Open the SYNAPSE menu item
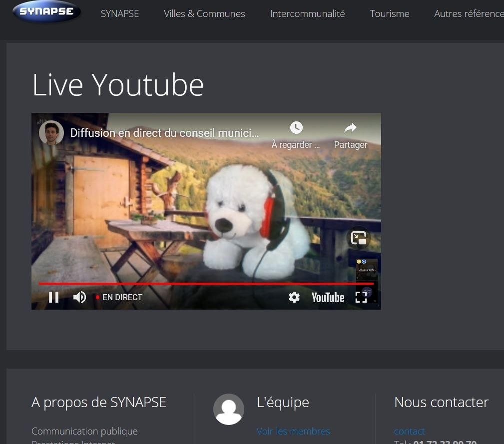 click(120, 14)
